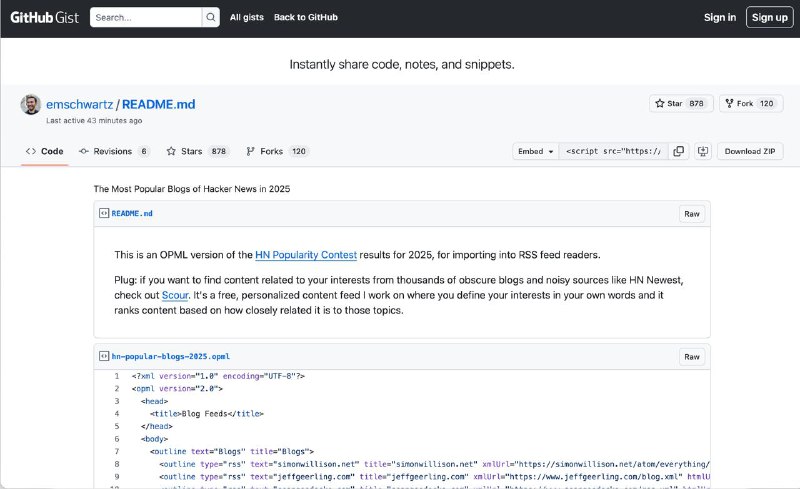Click into the Search input field
This screenshot has width=800, height=489.
[145, 18]
